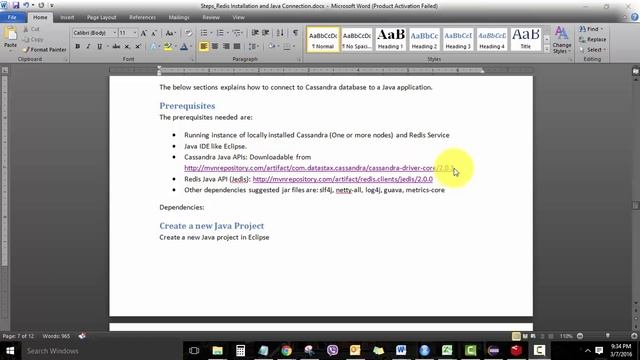This screenshot has width=640, height=360.
Task: Toggle Subscript formatting
Action: (x=127, y=47)
